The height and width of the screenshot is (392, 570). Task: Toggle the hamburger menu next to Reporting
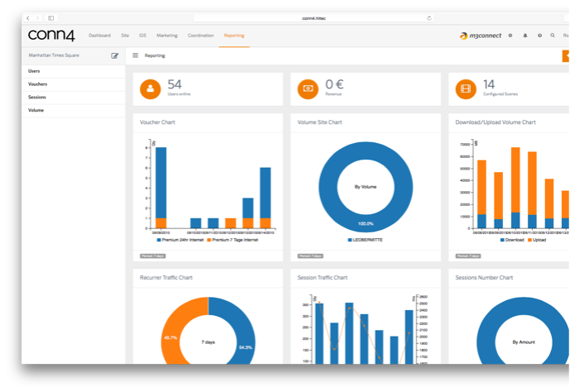point(135,55)
